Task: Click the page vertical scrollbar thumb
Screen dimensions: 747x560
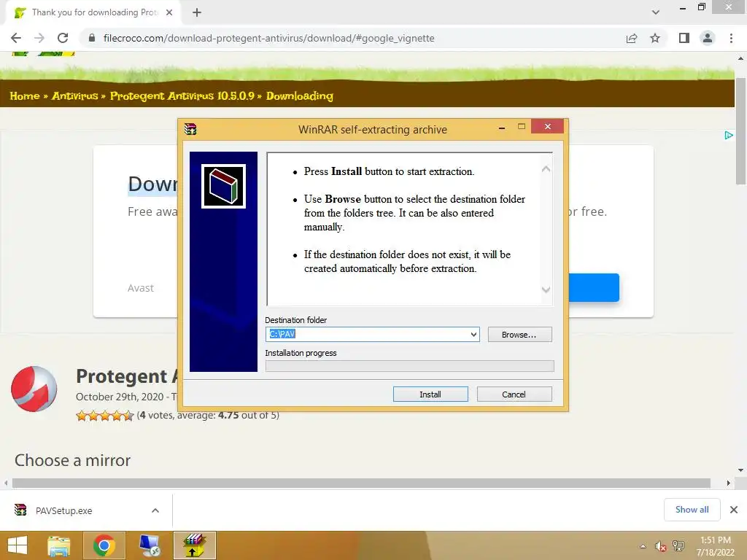Action: (741, 131)
